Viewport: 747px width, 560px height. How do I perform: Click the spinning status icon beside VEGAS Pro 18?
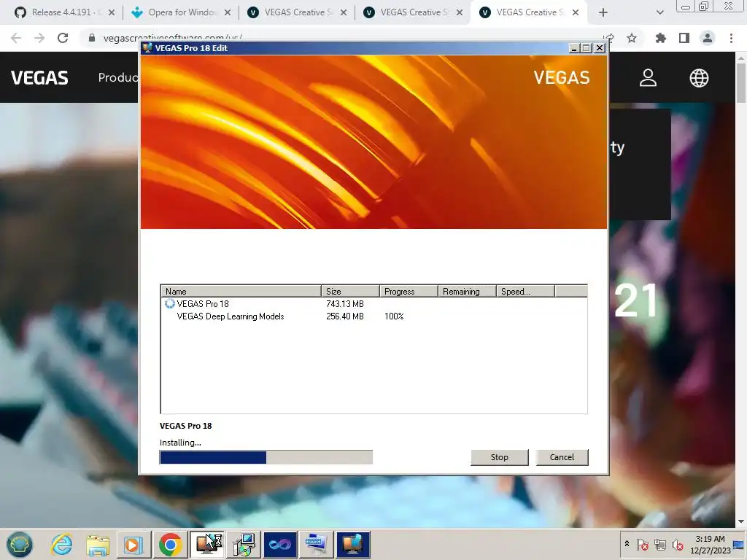(x=169, y=304)
